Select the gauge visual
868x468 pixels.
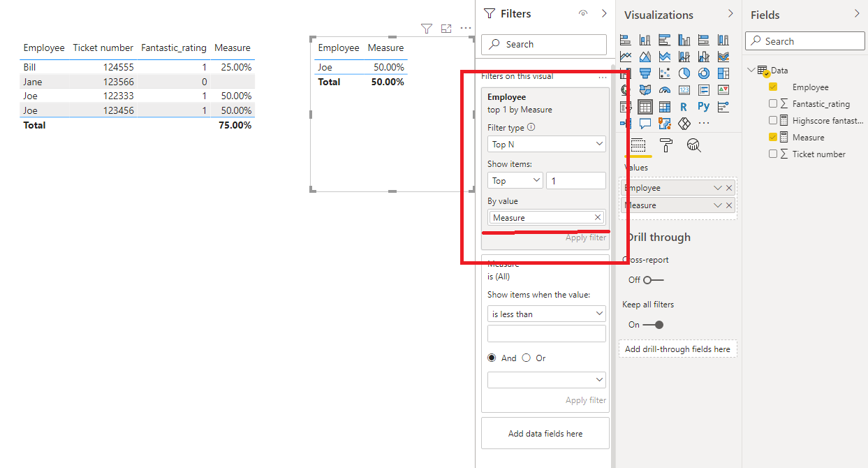coord(665,90)
